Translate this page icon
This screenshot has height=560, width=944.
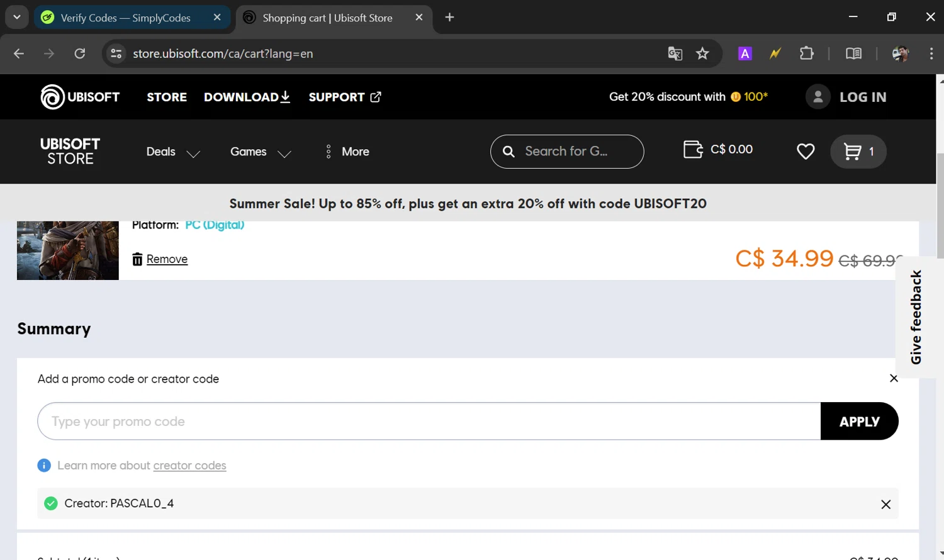[675, 53]
